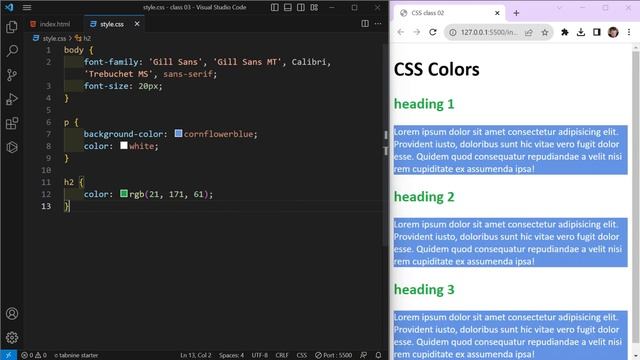Screen dimensions: 640x360
Task: Open errors and warnings in status bar
Action: coord(34,355)
